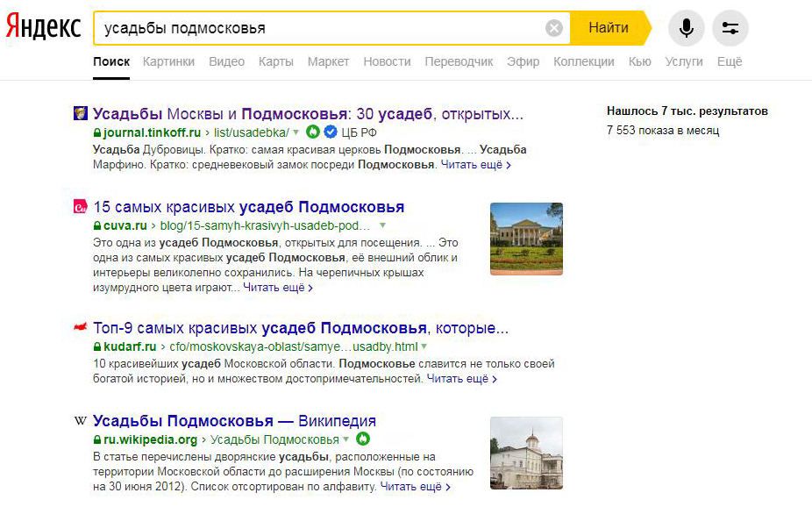
Task: Open result Усадьбы Москвы и Подмосковья: 30 усадеб
Action: coord(308,113)
